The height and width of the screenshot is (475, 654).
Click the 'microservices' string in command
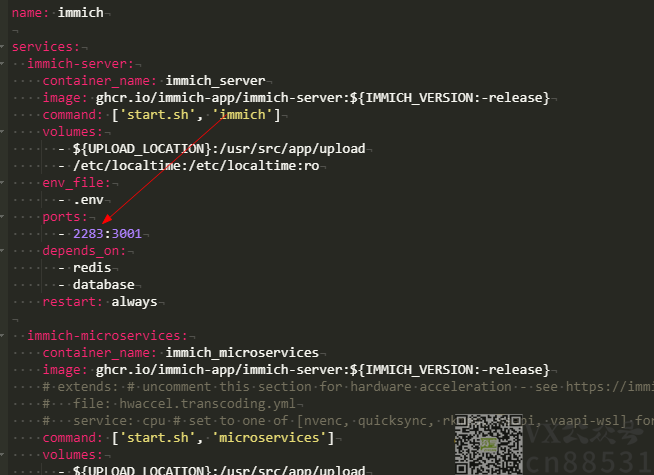[269, 438]
